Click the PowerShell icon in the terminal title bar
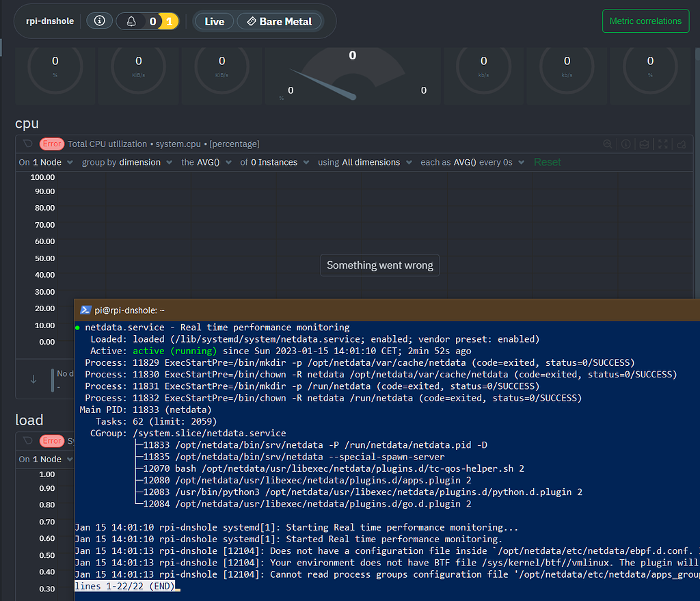Viewport: 700px width, 601px height. [x=86, y=310]
